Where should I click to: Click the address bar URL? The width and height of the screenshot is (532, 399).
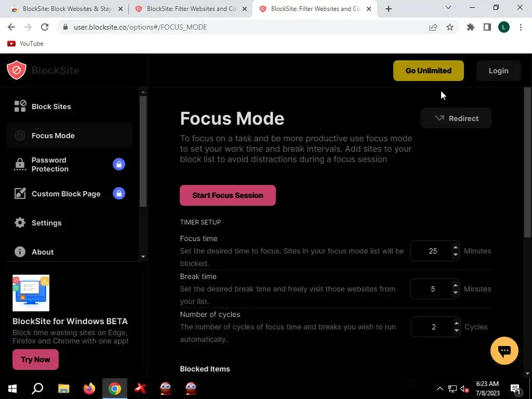click(x=140, y=27)
